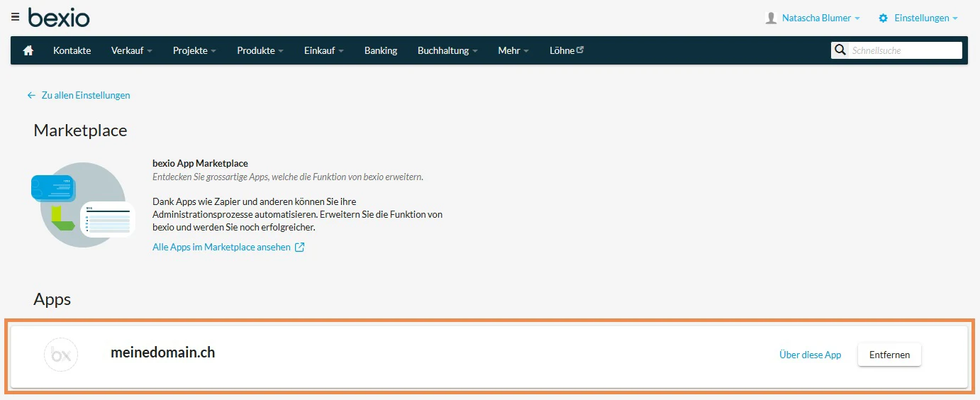Click the back arrow by Zu allen Einstellungen
This screenshot has height=400, width=980.
click(31, 95)
